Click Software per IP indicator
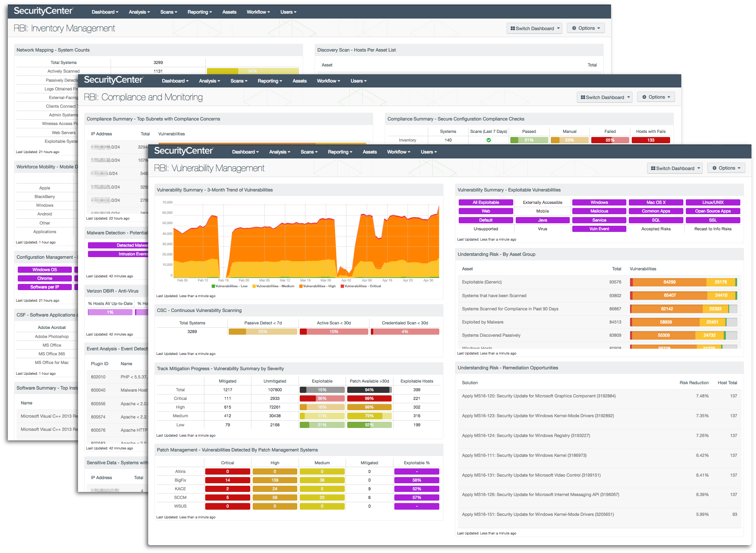Image resolution: width=756 pixels, height=553 pixels. (x=45, y=287)
